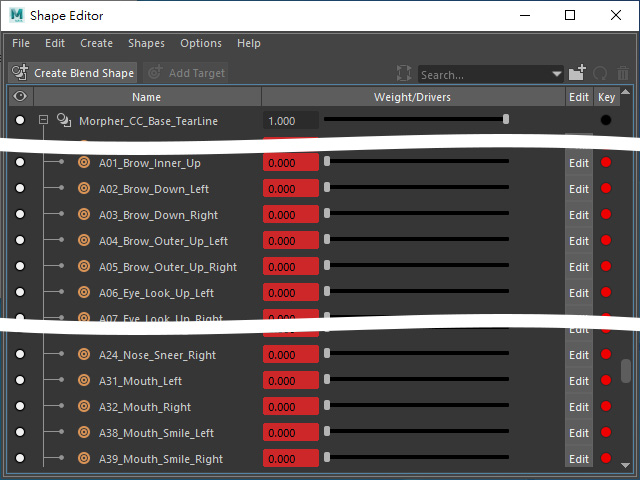Click the A24_Nose_Sneer_Right target icon
640x480 pixels.
84,354
